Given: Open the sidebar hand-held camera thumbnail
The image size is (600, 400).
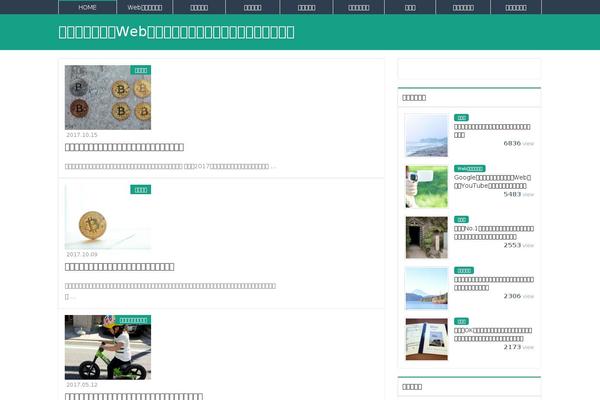Looking at the screenshot, I should pos(427,186).
